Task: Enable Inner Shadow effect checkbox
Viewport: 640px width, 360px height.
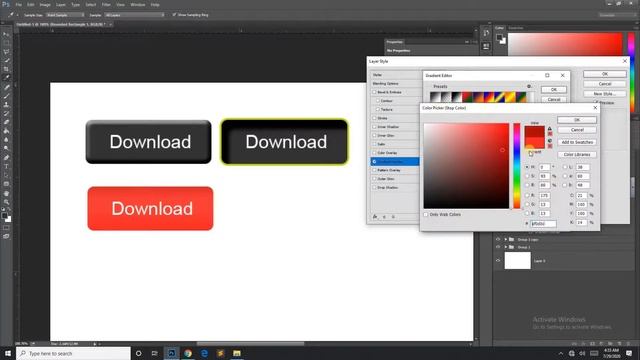Action: pyautogui.click(x=374, y=127)
